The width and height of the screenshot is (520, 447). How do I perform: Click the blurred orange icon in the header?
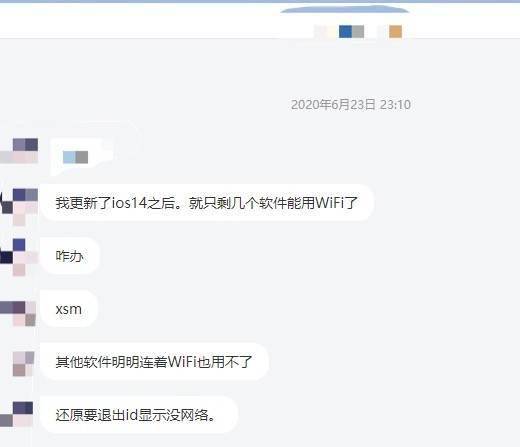click(x=395, y=32)
